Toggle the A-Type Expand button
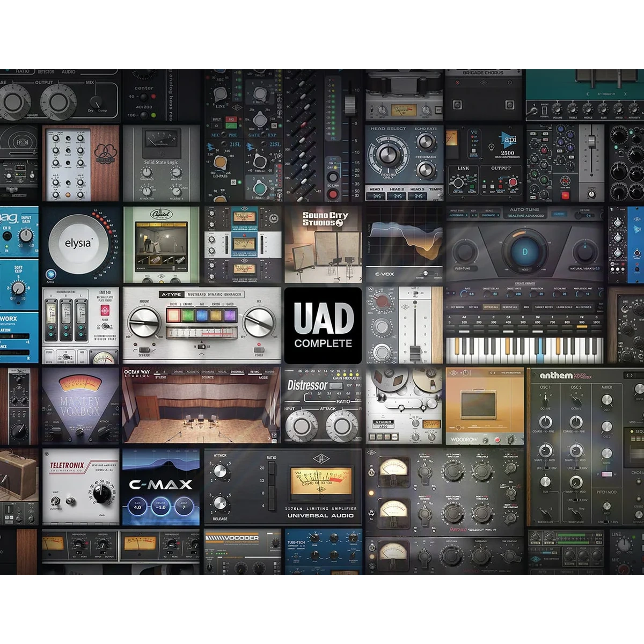The image size is (644, 644). click(x=187, y=314)
